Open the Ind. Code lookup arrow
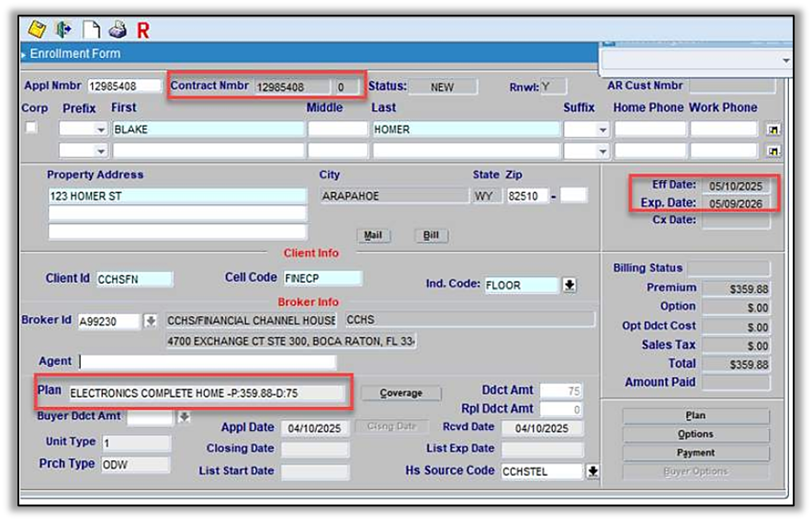Viewport: 812px width, 521px height. pos(570,286)
